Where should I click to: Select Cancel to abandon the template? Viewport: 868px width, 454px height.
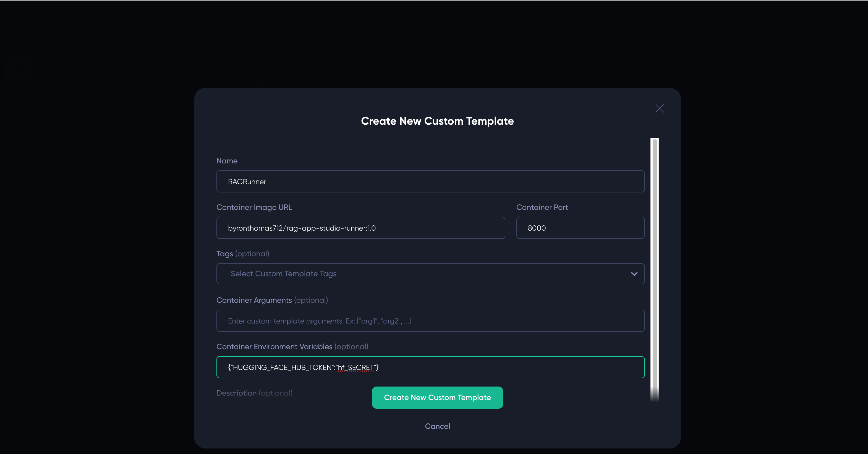[x=437, y=426]
